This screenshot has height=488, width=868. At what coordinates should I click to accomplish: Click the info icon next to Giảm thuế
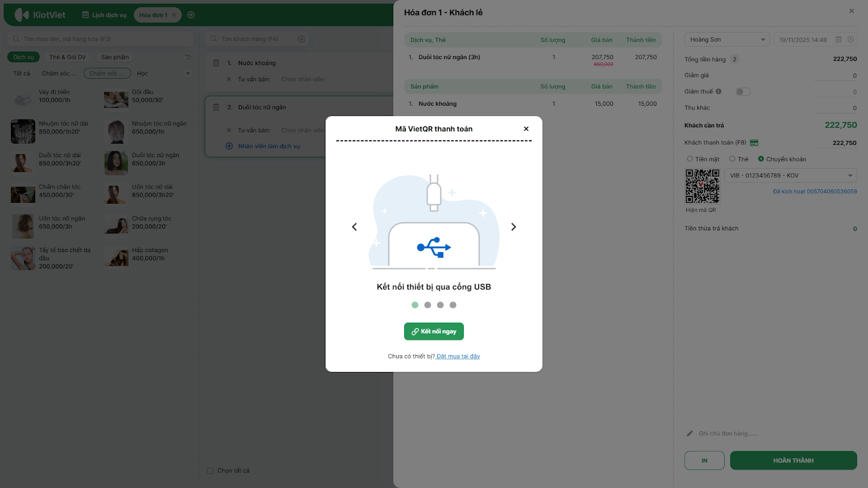pos(718,92)
